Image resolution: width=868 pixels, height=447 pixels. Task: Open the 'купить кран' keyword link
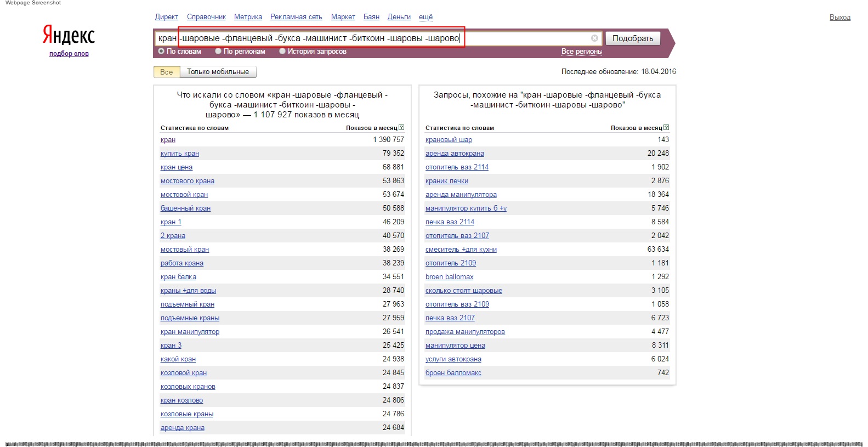coord(180,154)
